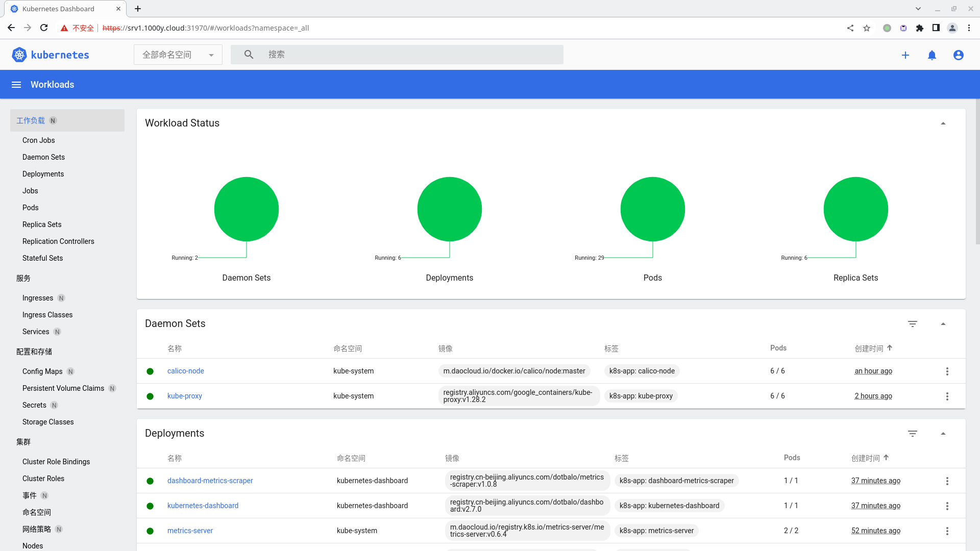Open actions menu for metrics-server
980x551 pixels.
pyautogui.click(x=947, y=531)
